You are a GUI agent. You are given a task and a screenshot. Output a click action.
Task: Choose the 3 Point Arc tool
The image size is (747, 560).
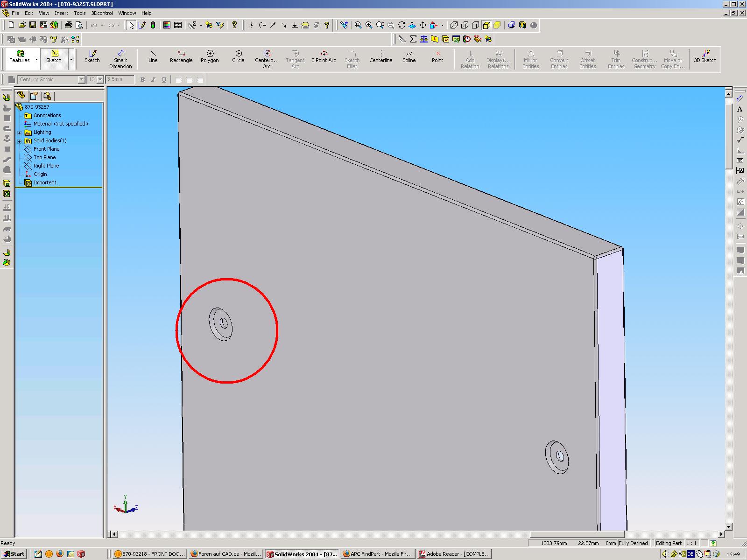(324, 57)
